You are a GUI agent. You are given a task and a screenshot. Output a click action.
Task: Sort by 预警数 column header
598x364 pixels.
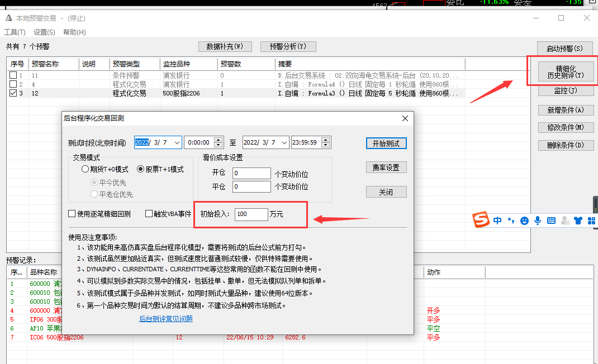point(246,64)
